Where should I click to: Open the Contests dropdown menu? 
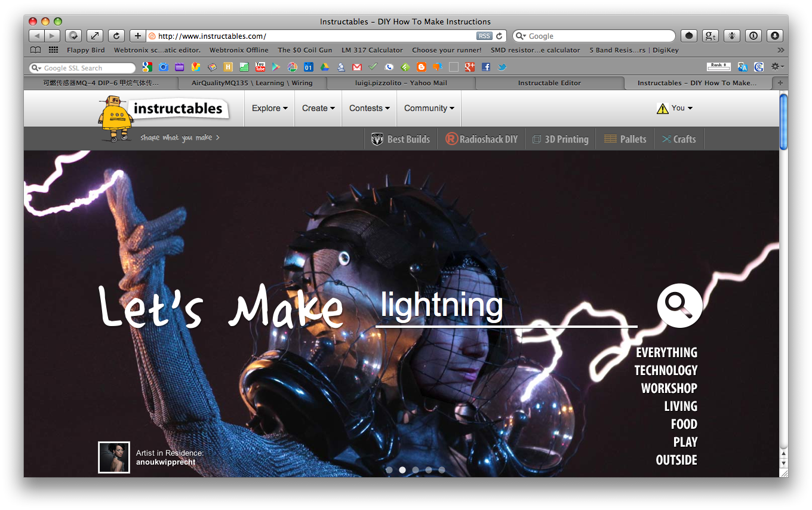coord(370,108)
